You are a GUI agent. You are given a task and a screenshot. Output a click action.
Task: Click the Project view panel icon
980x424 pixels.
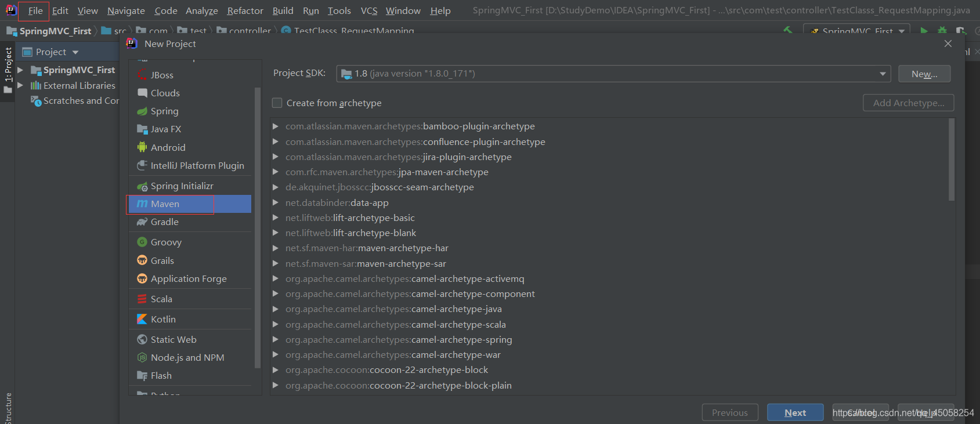27,52
